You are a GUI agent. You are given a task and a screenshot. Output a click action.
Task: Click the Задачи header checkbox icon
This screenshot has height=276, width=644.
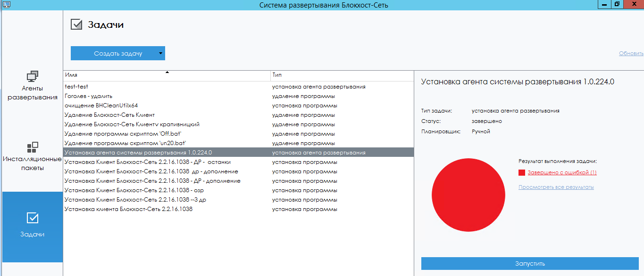[x=76, y=24]
